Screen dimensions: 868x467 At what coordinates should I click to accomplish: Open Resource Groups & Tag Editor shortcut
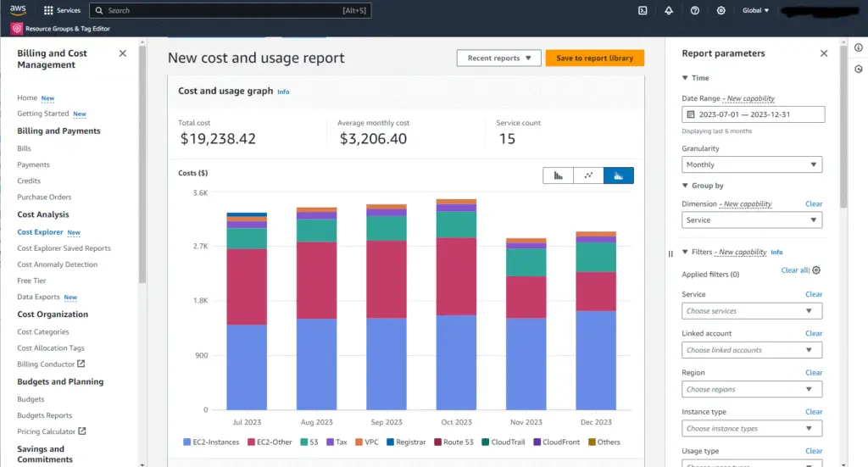[60, 29]
